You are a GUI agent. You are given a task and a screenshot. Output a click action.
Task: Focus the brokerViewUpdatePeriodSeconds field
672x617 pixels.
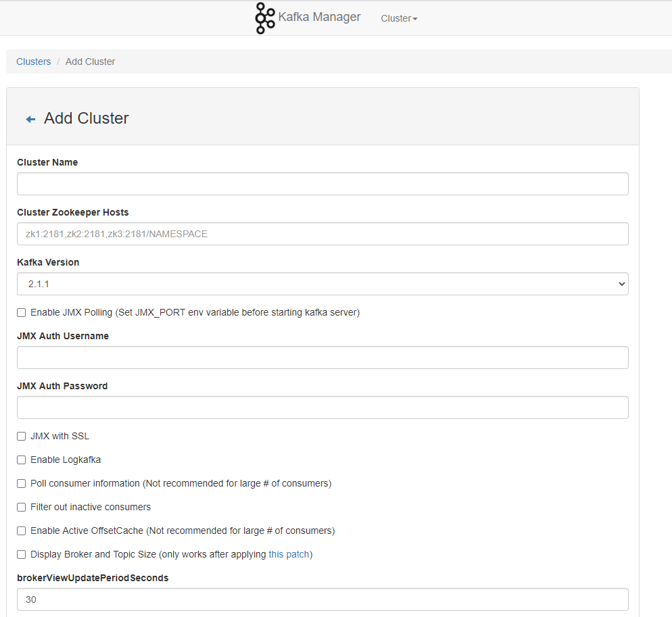coord(322,599)
